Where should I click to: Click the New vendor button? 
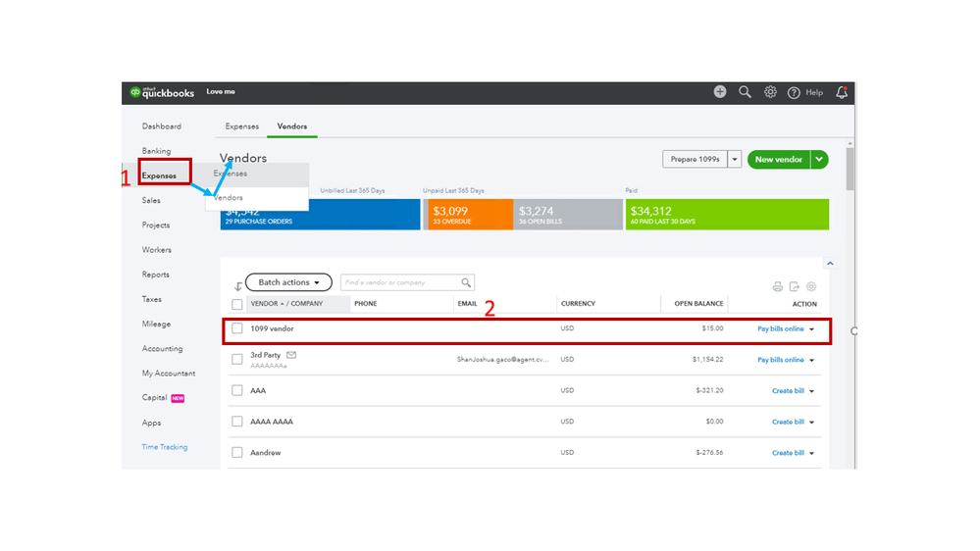click(779, 159)
